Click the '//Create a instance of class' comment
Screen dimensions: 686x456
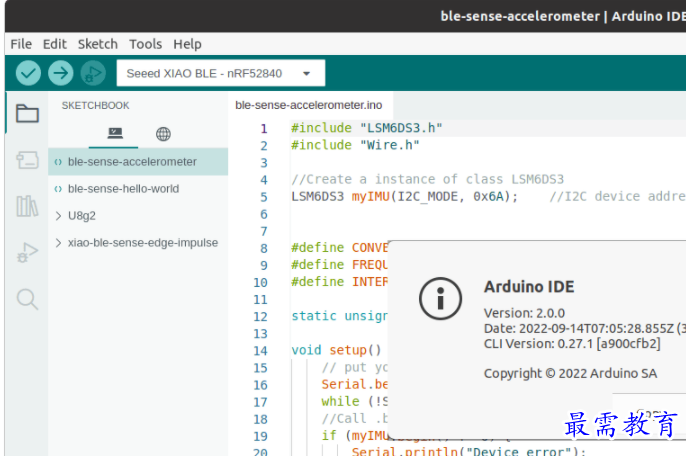tap(427, 179)
